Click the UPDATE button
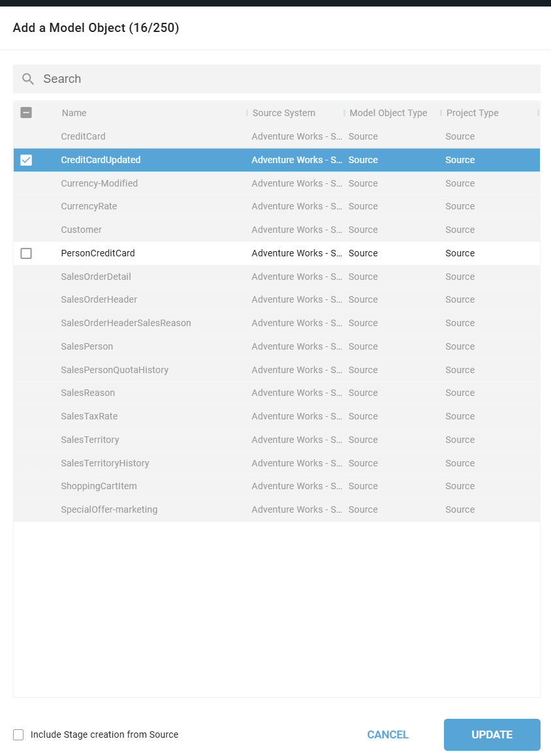This screenshot has height=756, width=551. 492,734
